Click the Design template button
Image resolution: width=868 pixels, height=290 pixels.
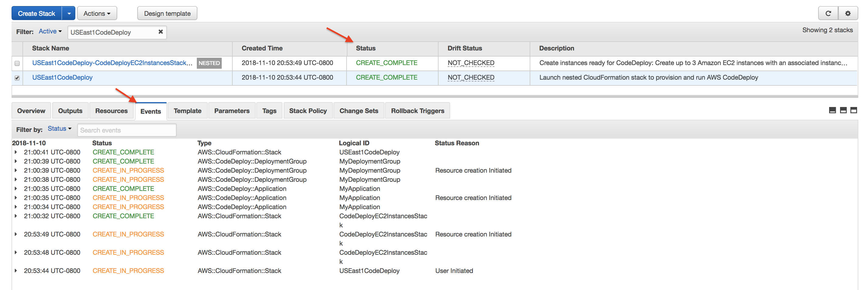(167, 13)
